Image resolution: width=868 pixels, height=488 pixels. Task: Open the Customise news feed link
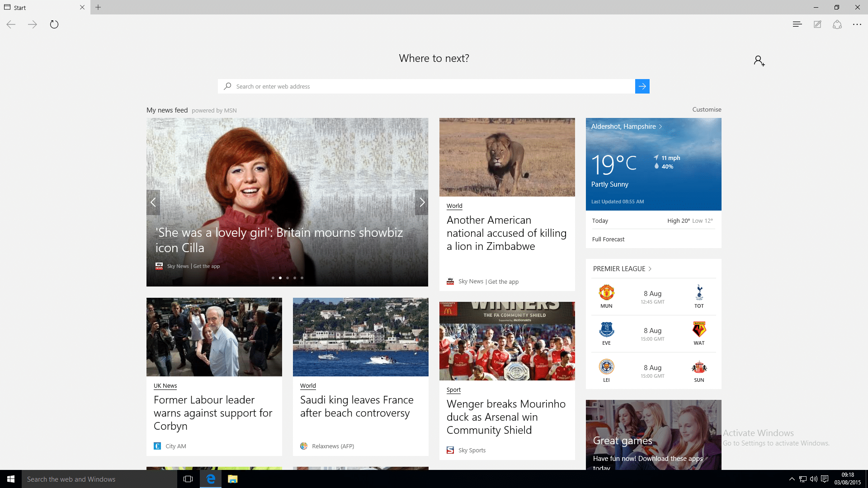pyautogui.click(x=706, y=109)
